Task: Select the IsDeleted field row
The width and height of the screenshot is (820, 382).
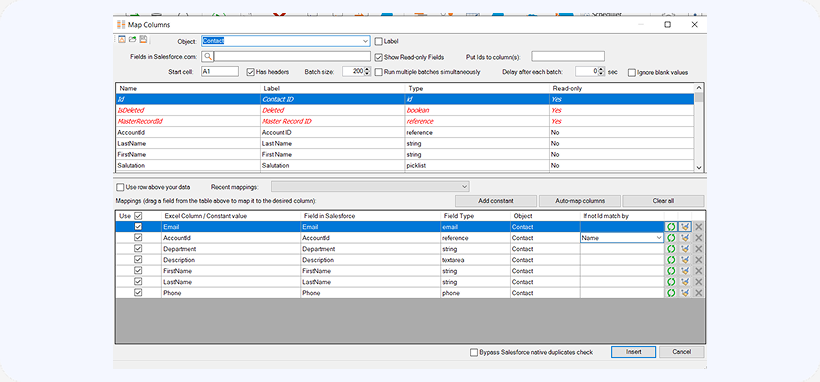Action: (405, 110)
